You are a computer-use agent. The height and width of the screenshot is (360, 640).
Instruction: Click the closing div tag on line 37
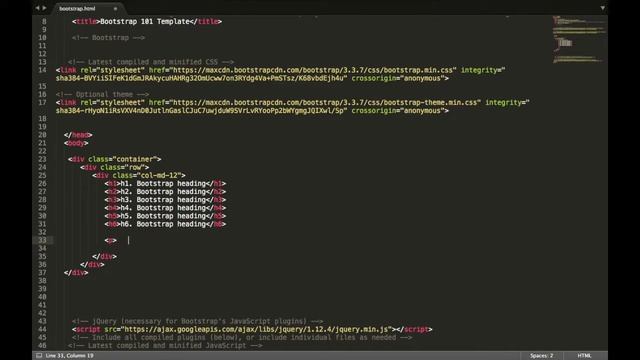click(76, 273)
